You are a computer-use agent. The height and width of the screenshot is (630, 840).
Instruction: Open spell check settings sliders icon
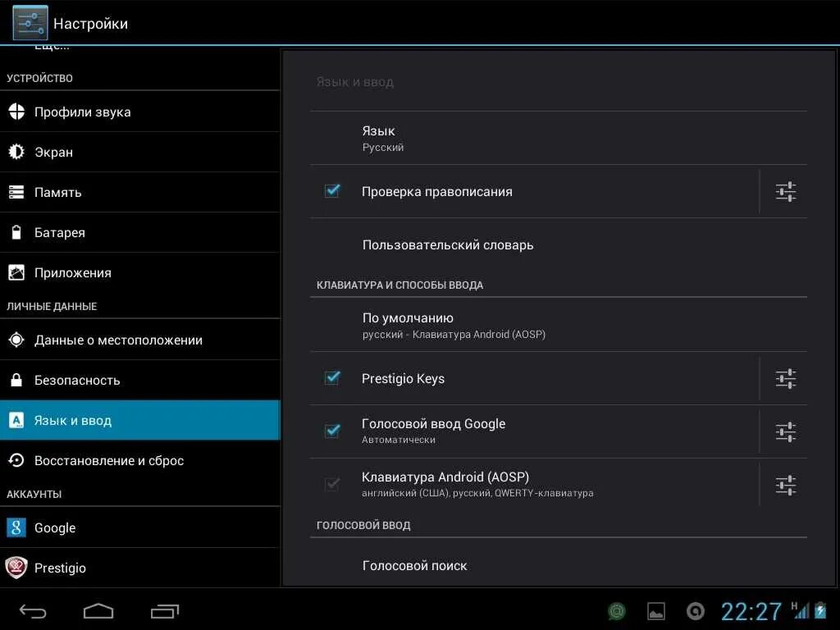(785, 191)
